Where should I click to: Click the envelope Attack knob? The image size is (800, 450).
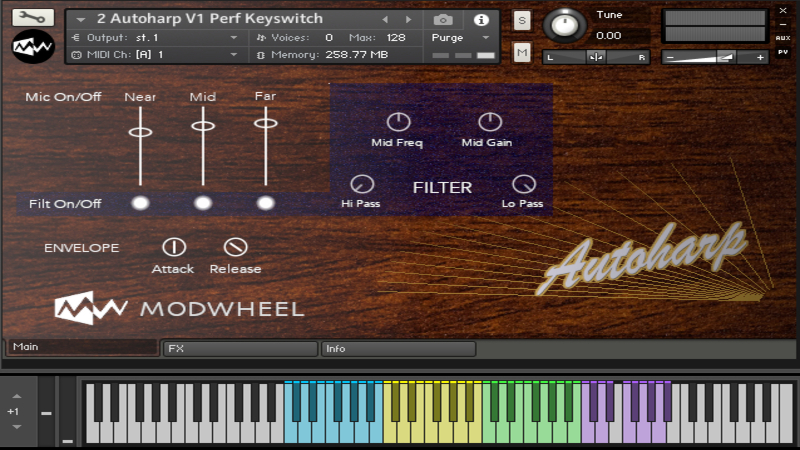174,247
